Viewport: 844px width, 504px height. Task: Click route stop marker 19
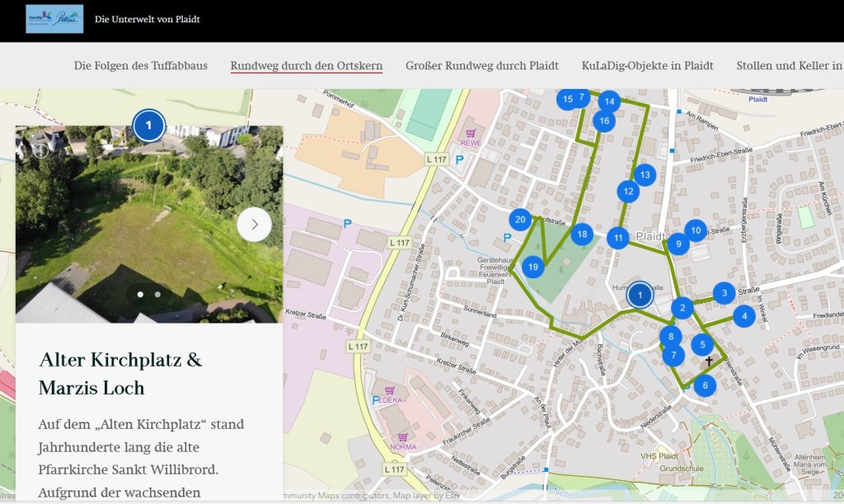point(533,267)
